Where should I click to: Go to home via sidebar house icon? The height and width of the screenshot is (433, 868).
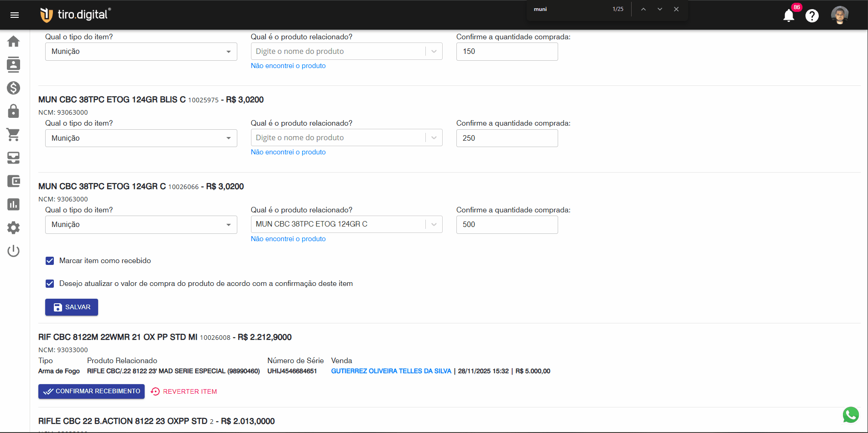(14, 42)
